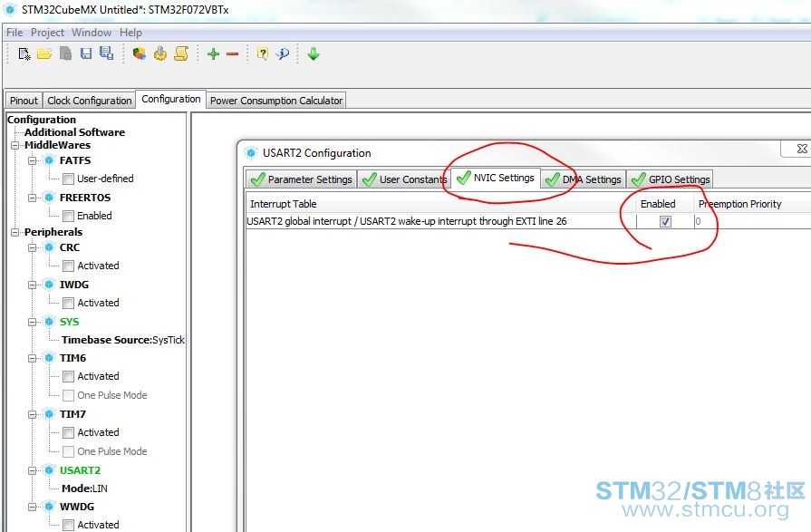811x532 pixels.
Task: Save the project with the floppy disk icon
Action: point(86,53)
